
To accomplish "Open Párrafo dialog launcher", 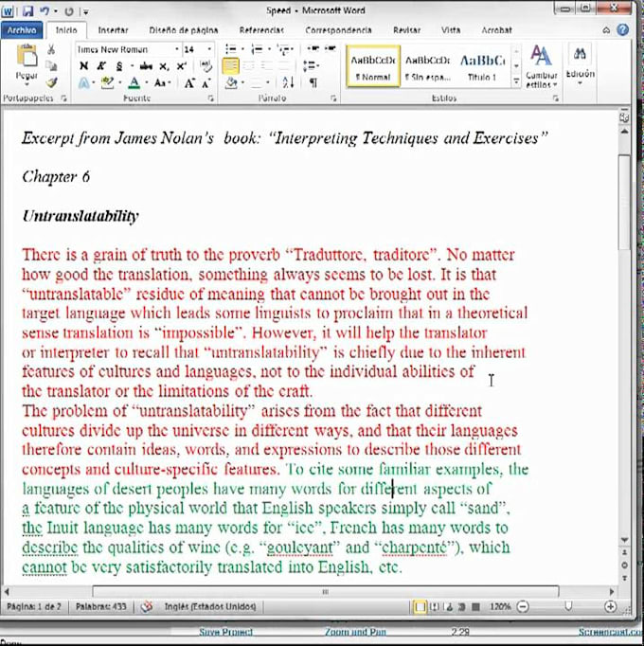I will point(333,99).
